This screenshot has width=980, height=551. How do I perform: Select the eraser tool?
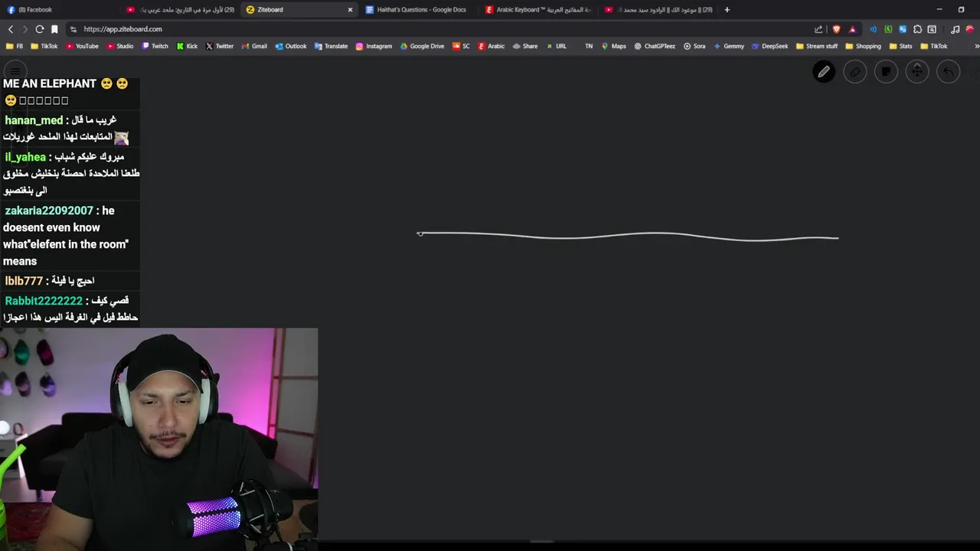point(855,72)
